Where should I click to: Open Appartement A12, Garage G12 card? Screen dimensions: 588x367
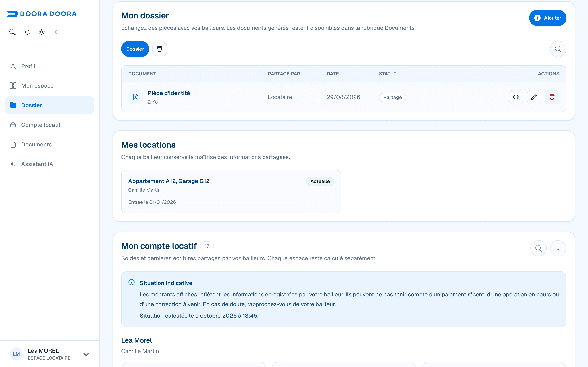coord(231,192)
